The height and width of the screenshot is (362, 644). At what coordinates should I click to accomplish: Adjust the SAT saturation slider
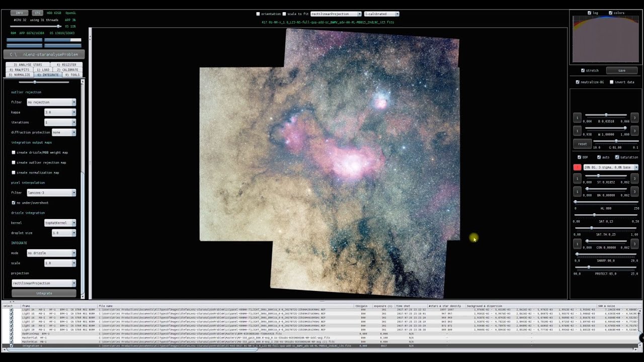(606, 215)
